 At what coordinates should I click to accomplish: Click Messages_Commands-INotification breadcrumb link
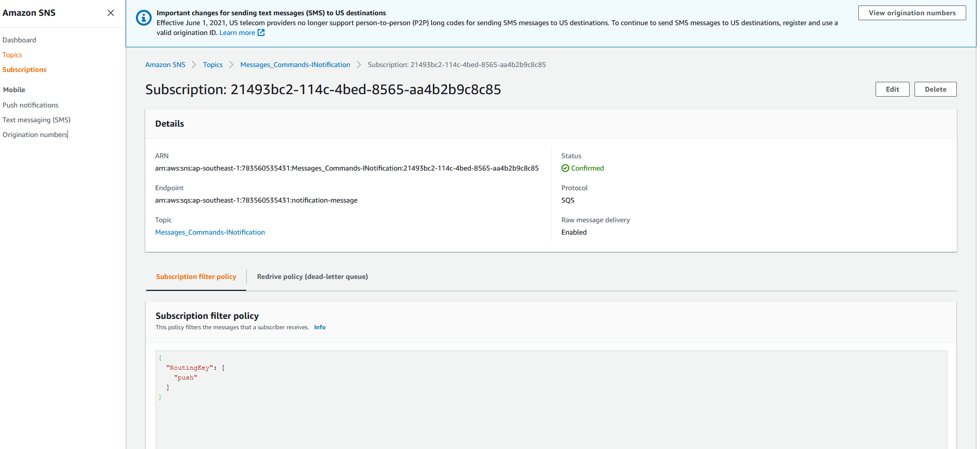(x=295, y=65)
